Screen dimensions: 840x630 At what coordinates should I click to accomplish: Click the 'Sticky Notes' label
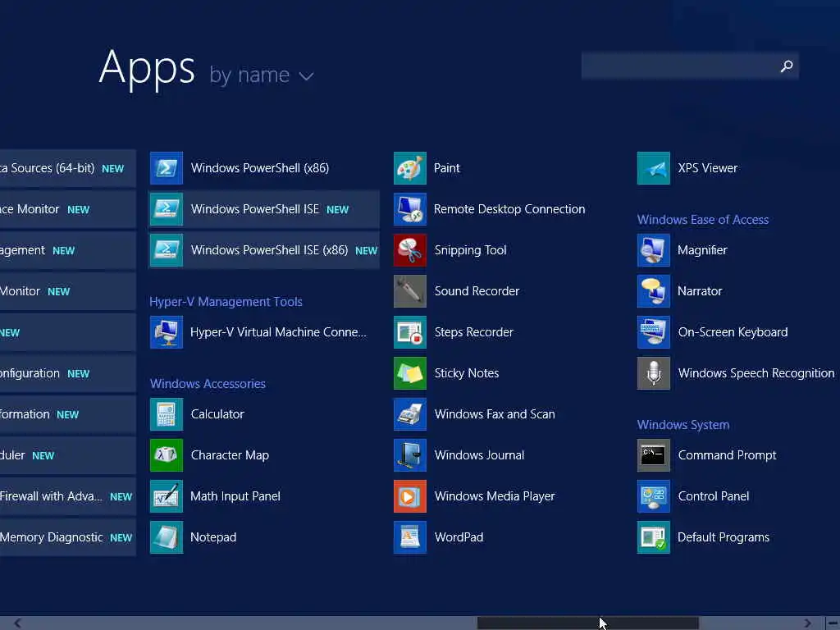[x=467, y=373]
